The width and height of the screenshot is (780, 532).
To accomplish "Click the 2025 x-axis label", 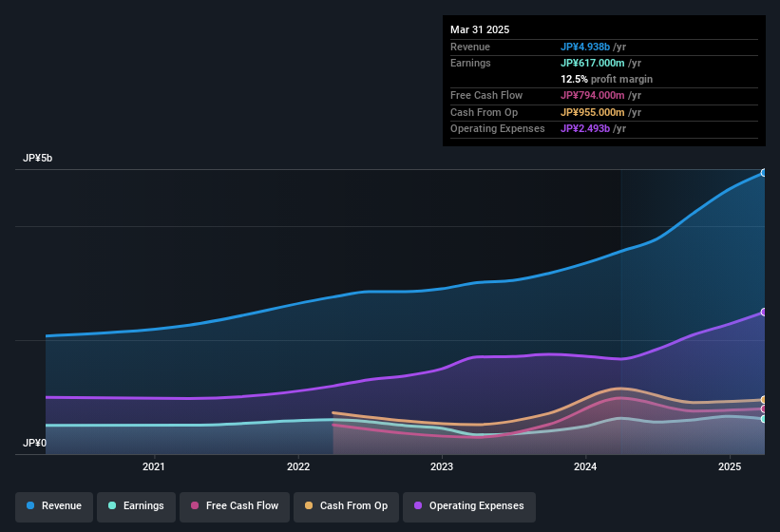I will [x=730, y=466].
